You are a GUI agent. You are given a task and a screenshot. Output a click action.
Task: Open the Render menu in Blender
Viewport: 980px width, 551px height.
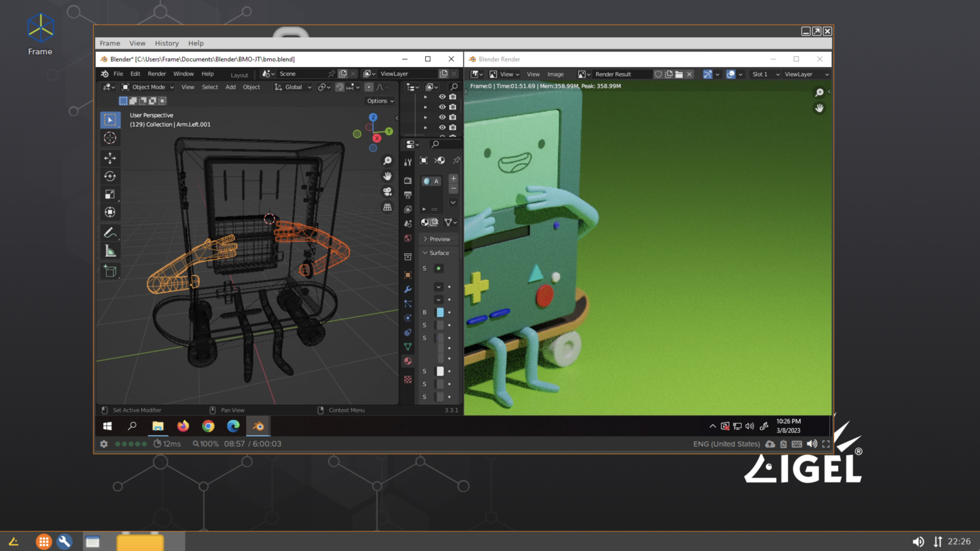(x=156, y=74)
